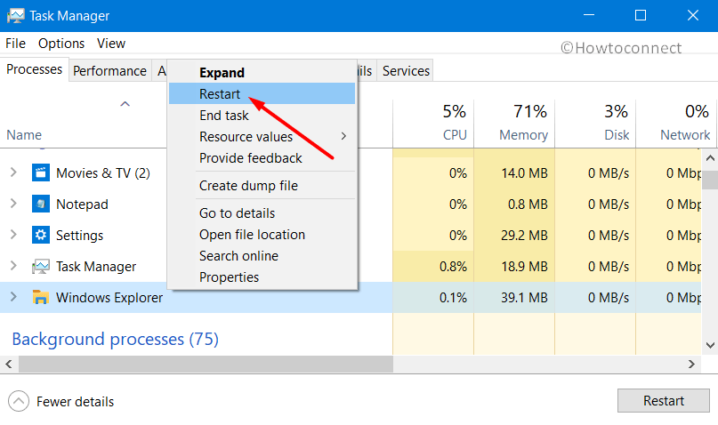The height and width of the screenshot is (425, 718).
Task: Click the 0.8% CPU value
Action: click(453, 267)
